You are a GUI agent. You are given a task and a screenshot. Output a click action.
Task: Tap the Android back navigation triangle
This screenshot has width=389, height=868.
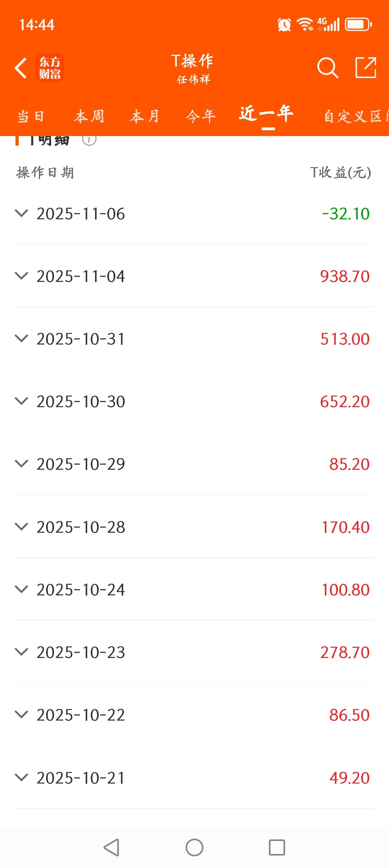click(111, 847)
